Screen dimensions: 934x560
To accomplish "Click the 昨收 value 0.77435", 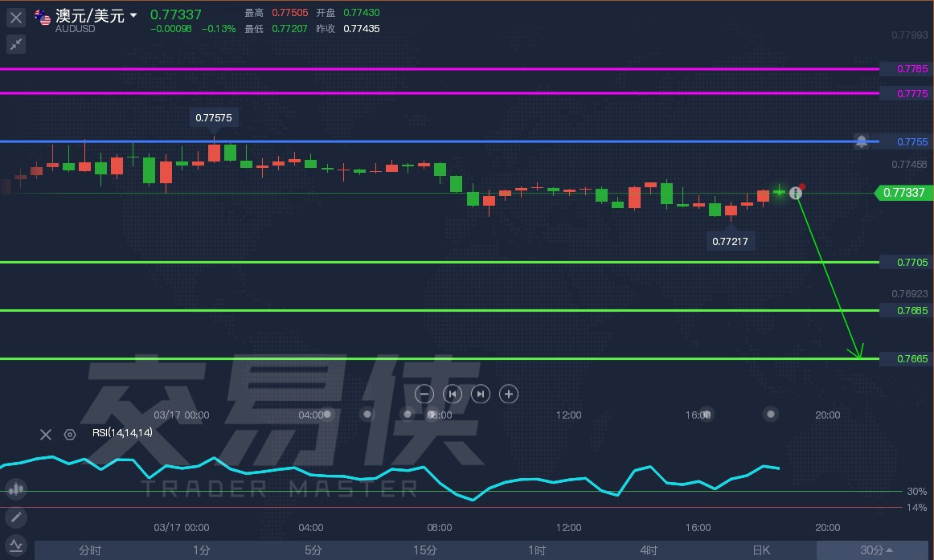I will pyautogui.click(x=361, y=29).
